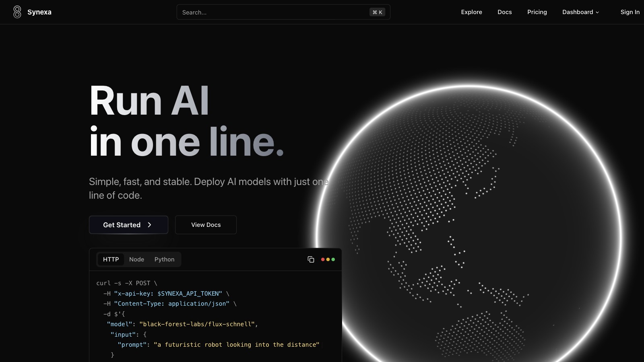Click the red dot in code panel

coord(323,259)
